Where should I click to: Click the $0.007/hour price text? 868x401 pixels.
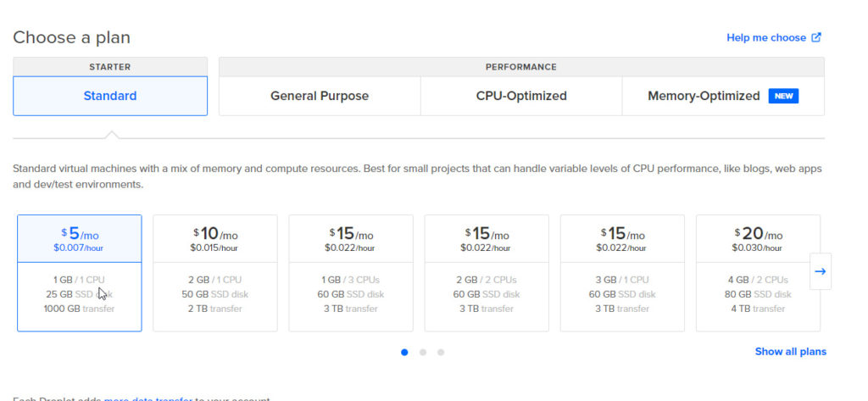[x=79, y=248]
